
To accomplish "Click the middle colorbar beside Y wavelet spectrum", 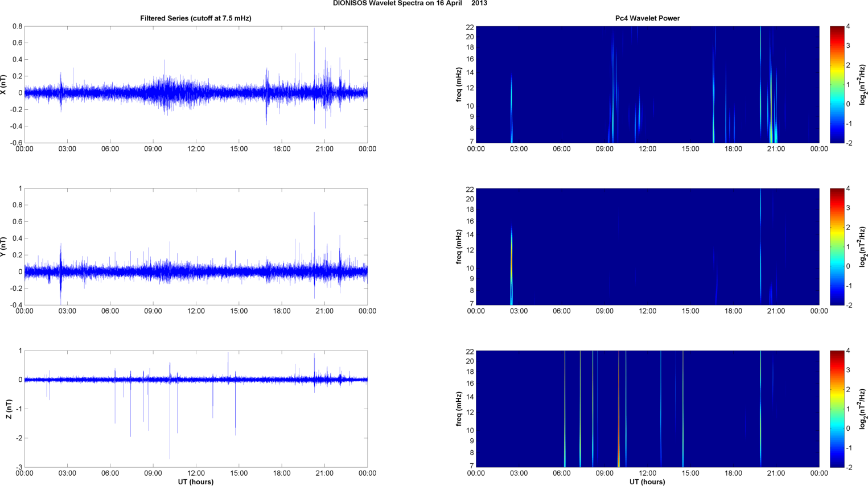I will [837, 246].
